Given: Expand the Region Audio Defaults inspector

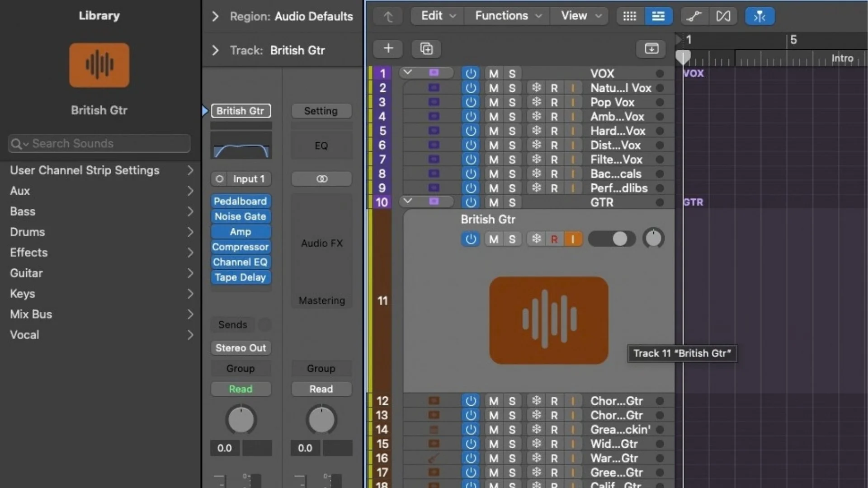Looking at the screenshot, I should click(x=215, y=16).
